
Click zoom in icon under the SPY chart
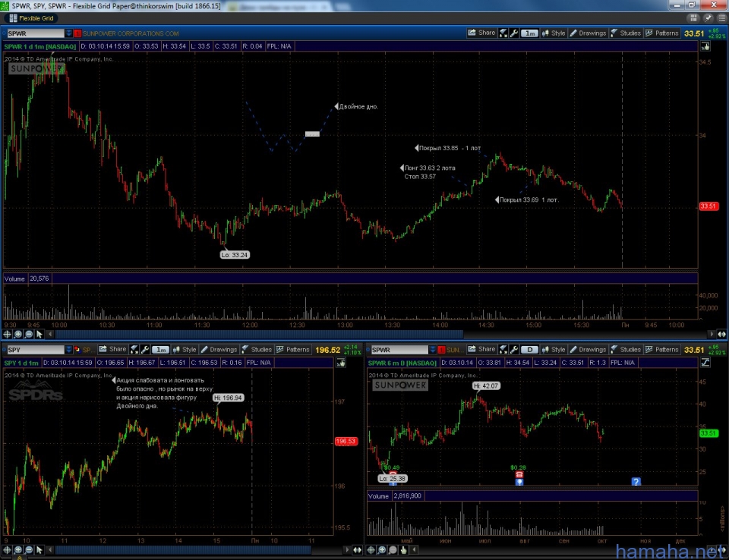click(x=17, y=550)
